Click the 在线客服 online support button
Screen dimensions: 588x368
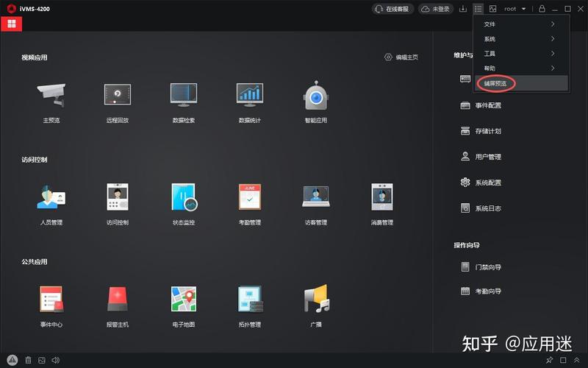pyautogui.click(x=392, y=9)
